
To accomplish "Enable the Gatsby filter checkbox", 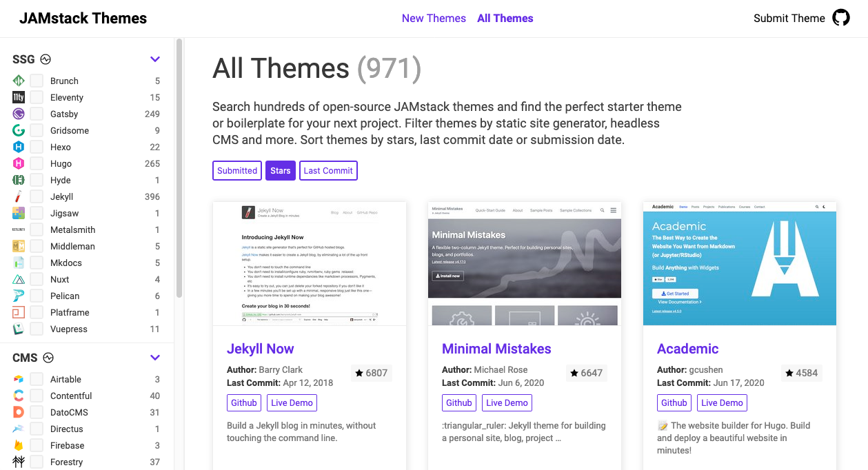I will (x=37, y=114).
